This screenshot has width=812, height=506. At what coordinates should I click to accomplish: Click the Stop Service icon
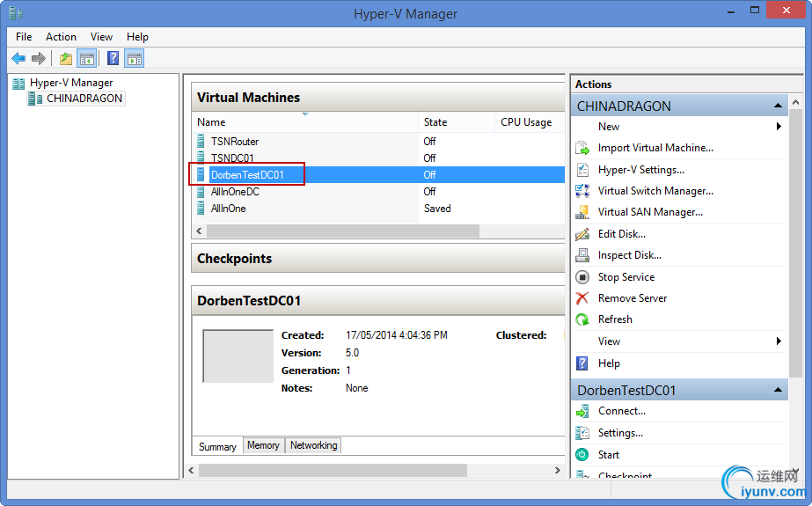tap(582, 277)
